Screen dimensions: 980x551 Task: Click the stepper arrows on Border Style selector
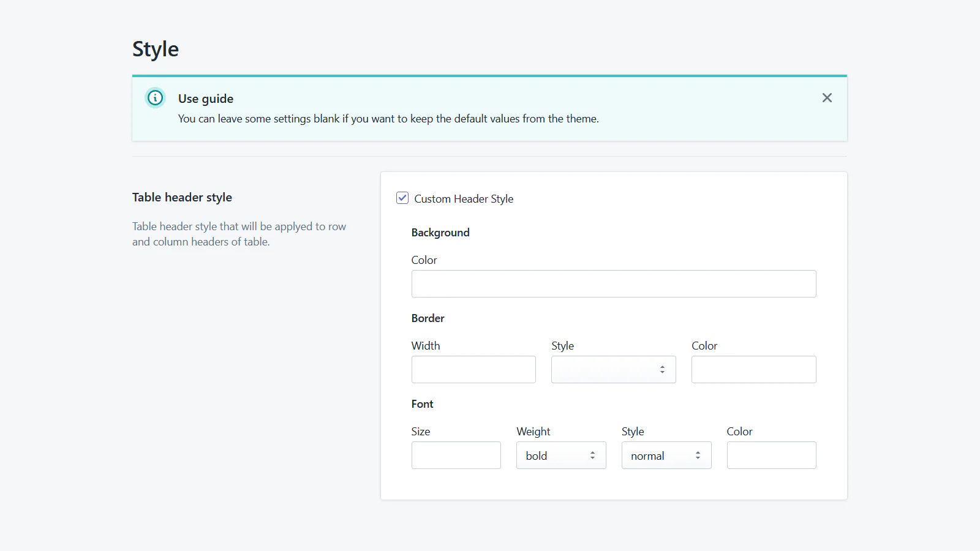pos(662,369)
